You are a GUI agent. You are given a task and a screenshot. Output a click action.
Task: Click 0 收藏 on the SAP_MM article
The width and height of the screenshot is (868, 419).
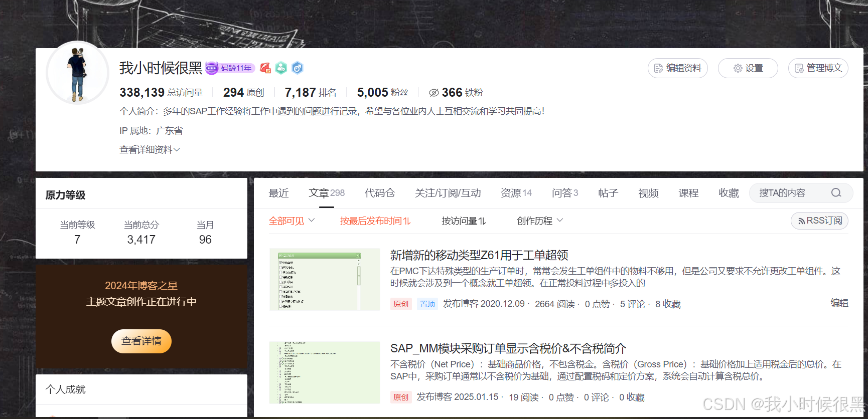[x=632, y=397]
